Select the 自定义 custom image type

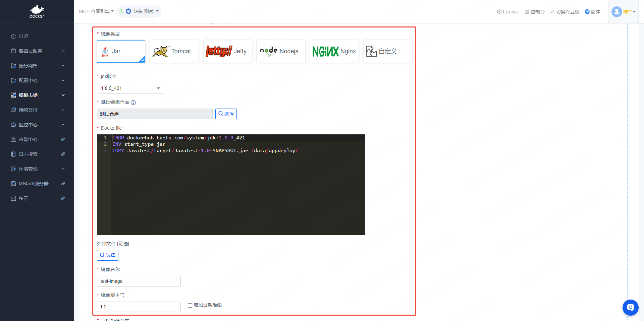pyautogui.click(x=387, y=51)
